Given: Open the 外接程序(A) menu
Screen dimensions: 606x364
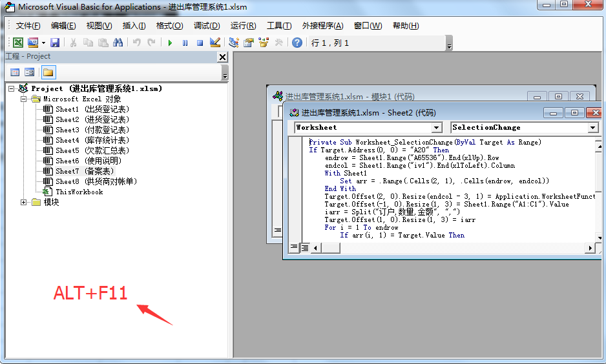Looking at the screenshot, I should 323,26.
